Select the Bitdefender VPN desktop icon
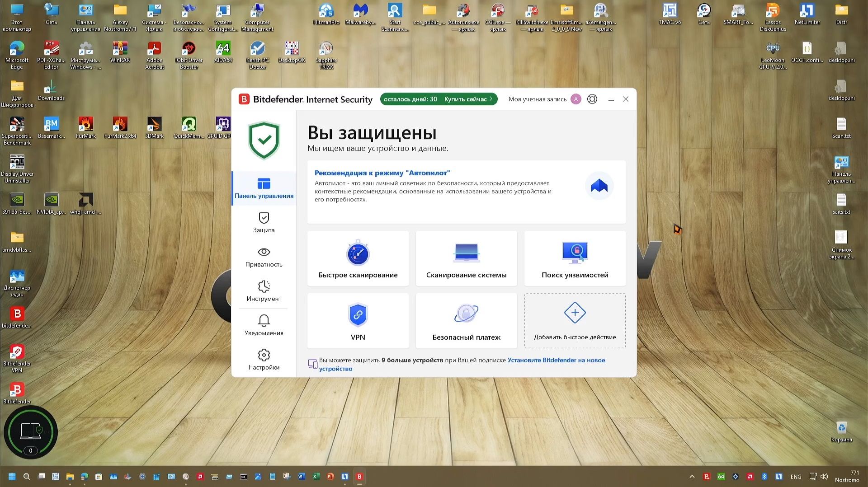The height and width of the screenshot is (487, 868). coord(17,359)
